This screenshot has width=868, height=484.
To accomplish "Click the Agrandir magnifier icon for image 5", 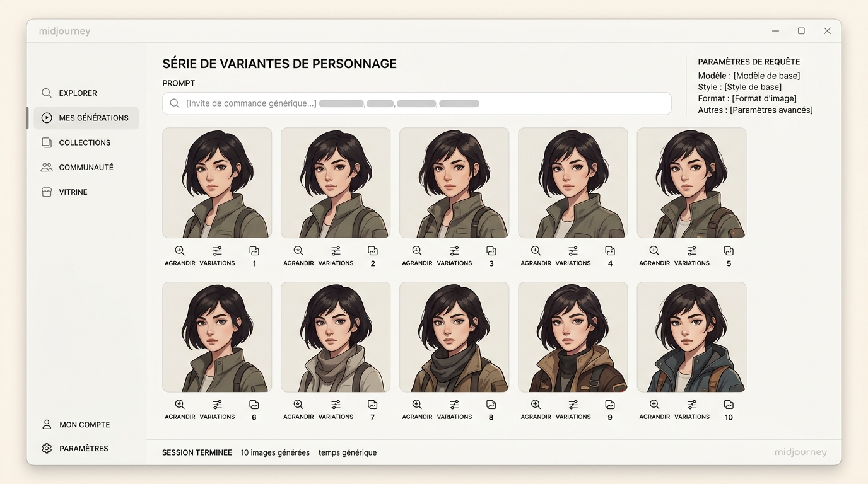I will pyautogui.click(x=654, y=251).
